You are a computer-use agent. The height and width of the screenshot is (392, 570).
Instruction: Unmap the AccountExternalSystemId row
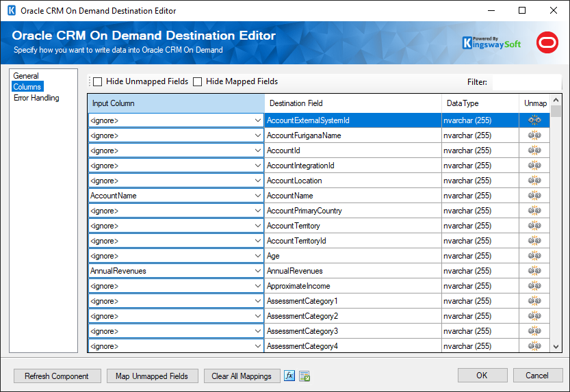(534, 120)
